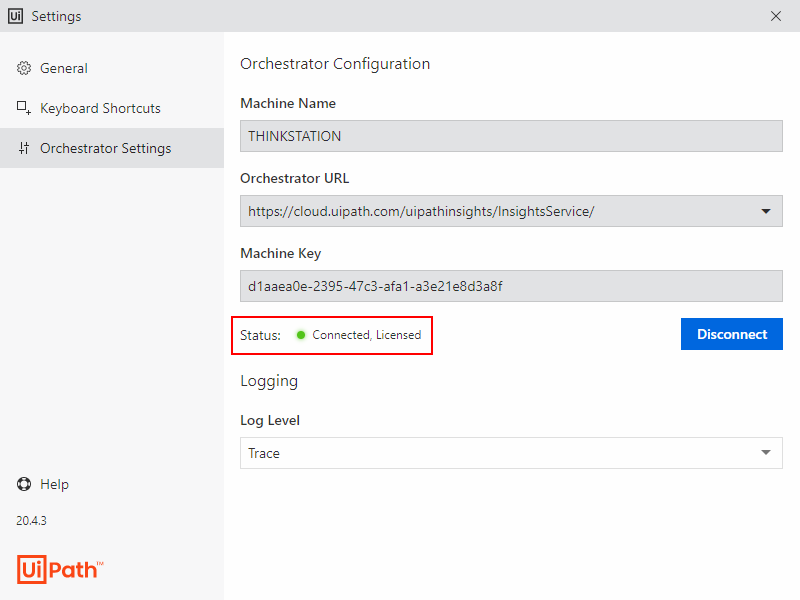Click the UiPath brand logo in the sidebar

pos(60,569)
